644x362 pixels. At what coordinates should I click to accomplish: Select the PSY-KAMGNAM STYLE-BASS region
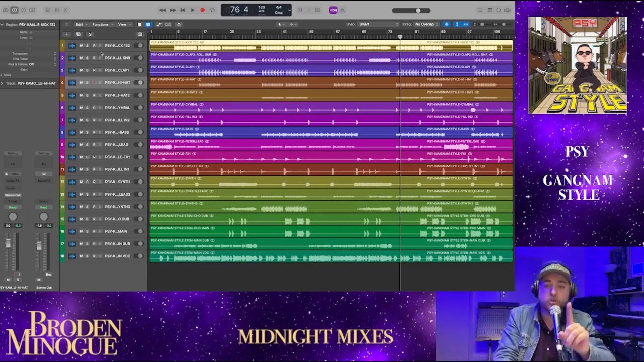(331, 132)
